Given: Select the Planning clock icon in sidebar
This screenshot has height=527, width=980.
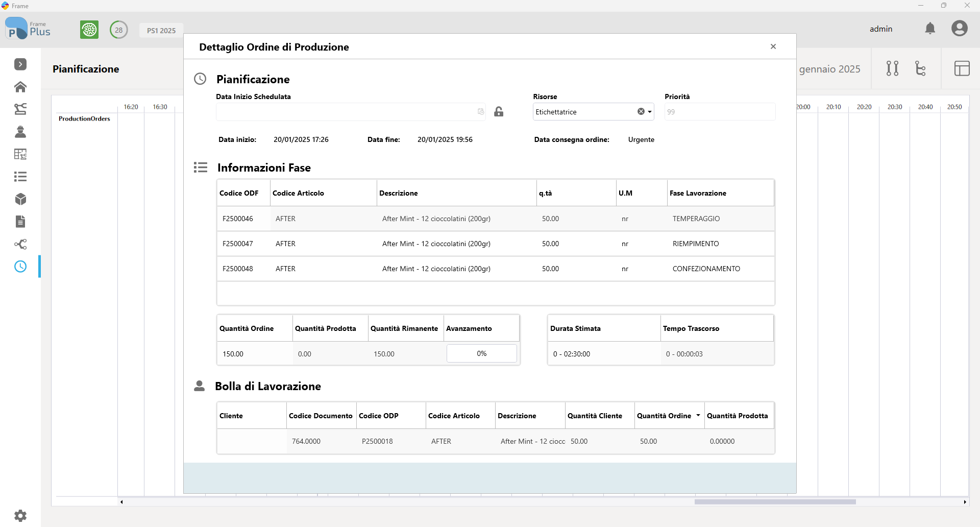Looking at the screenshot, I should click(20, 267).
